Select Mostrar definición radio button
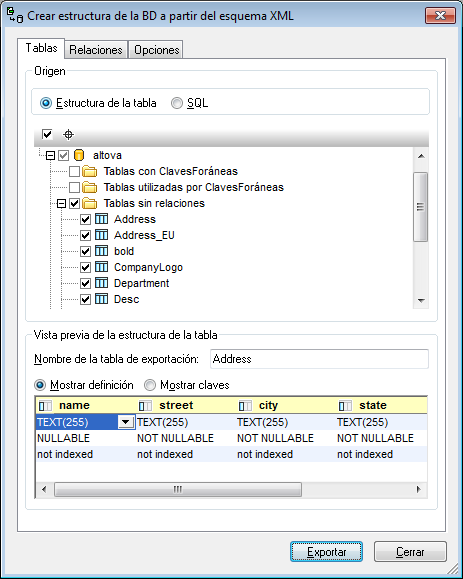463x579 pixels. tap(40, 385)
